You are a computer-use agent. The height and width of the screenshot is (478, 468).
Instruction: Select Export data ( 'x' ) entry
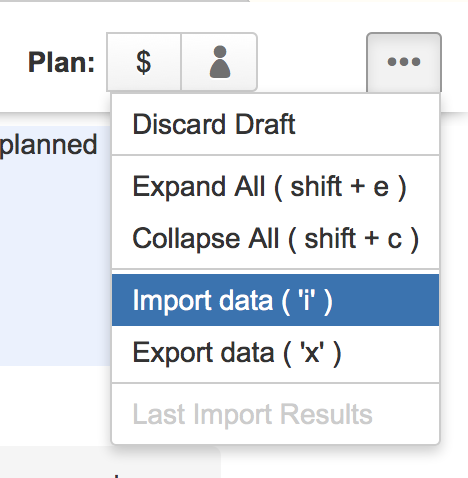coord(275,352)
